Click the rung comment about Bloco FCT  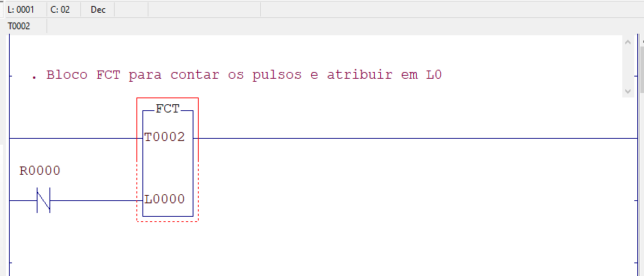(x=237, y=76)
